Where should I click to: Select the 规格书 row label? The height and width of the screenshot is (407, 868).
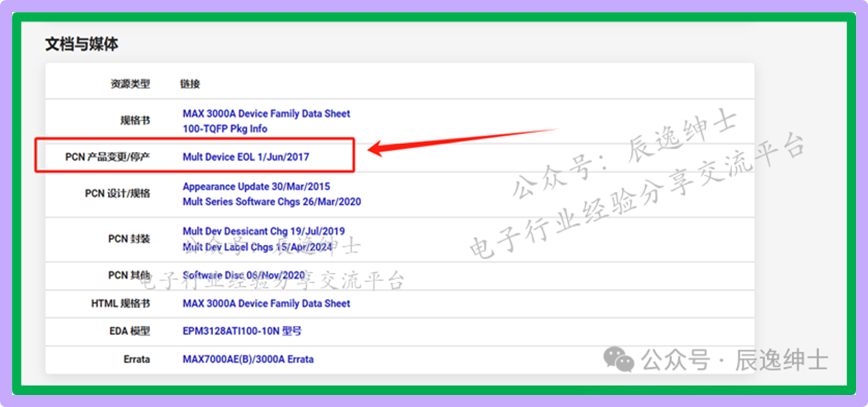(135, 121)
